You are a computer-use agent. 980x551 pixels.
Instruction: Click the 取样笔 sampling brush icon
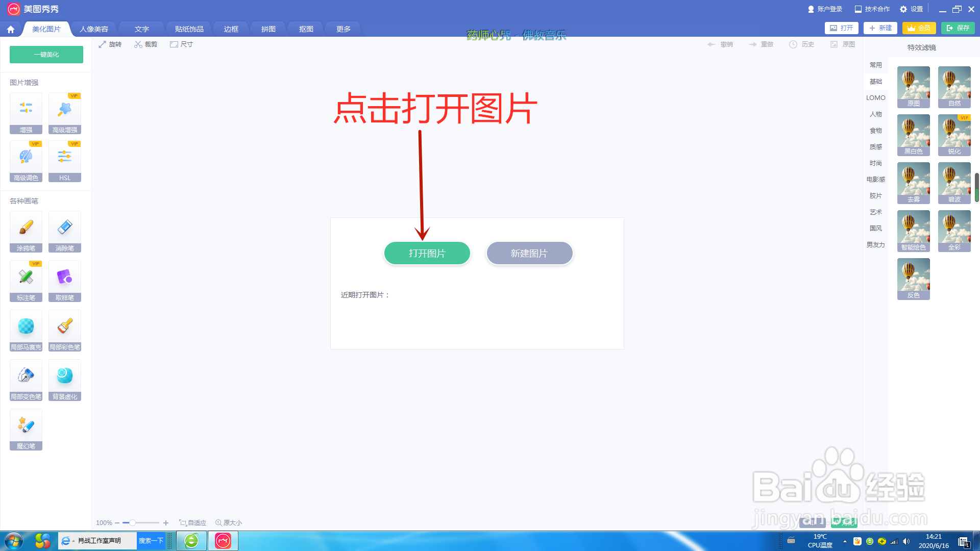65,281
